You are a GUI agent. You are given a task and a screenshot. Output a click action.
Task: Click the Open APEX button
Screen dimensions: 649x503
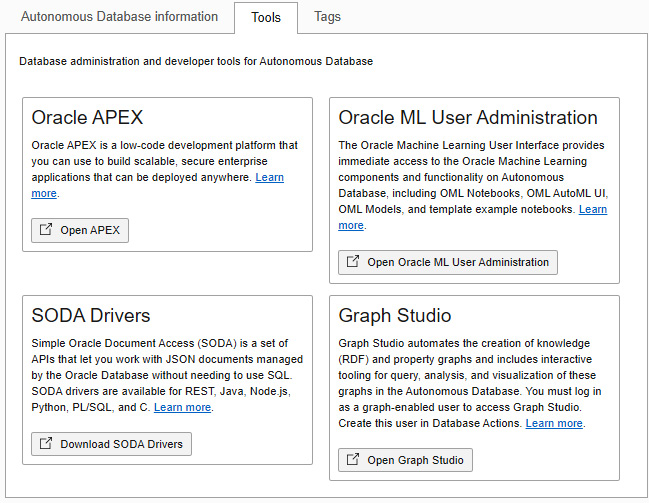[80, 230]
